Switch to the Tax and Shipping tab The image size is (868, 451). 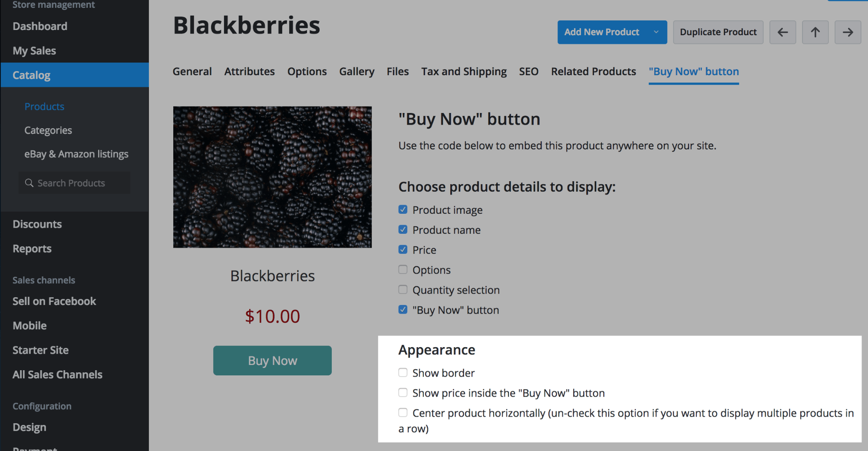pos(464,72)
